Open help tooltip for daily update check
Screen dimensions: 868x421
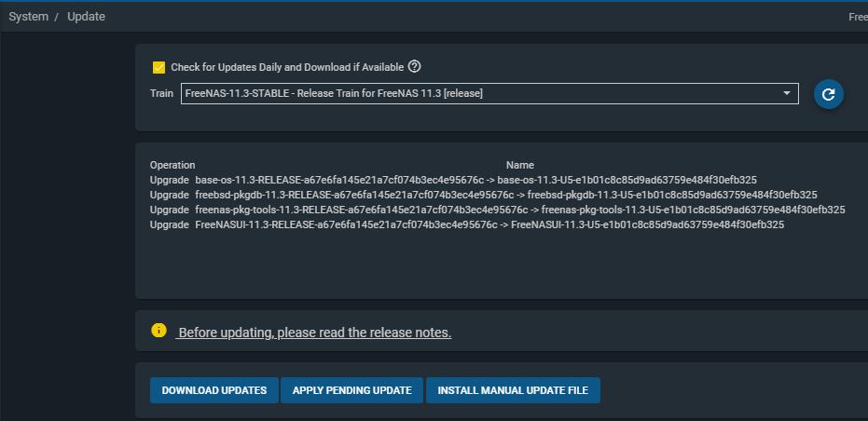click(x=414, y=67)
